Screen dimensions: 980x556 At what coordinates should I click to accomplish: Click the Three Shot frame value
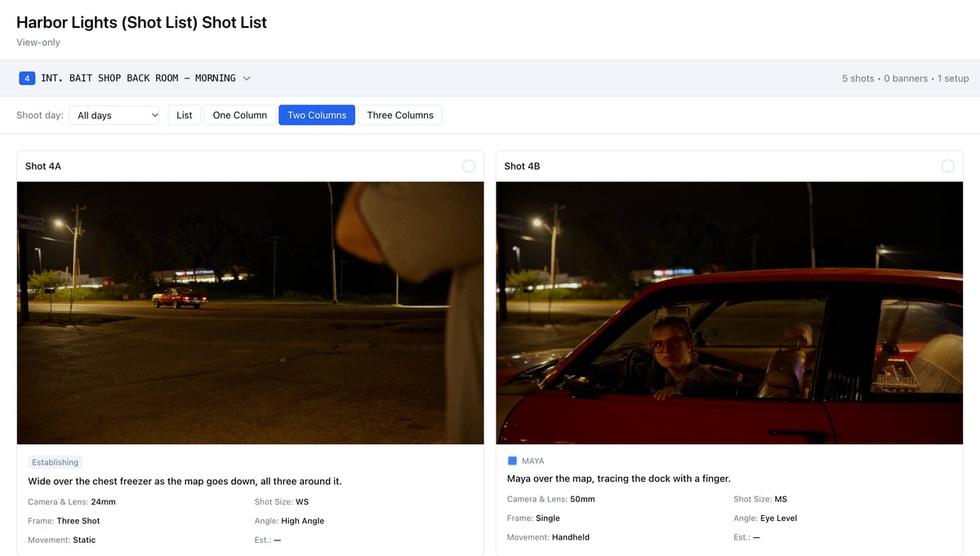click(78, 521)
